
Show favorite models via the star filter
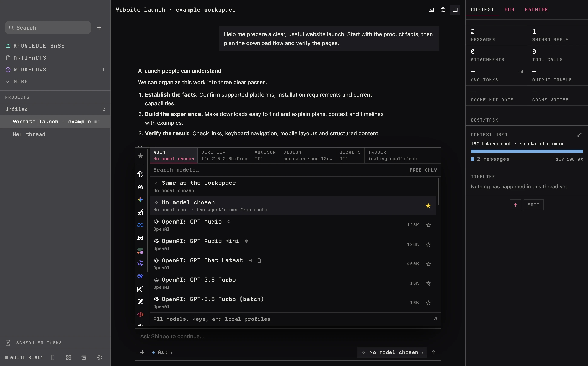(x=140, y=156)
